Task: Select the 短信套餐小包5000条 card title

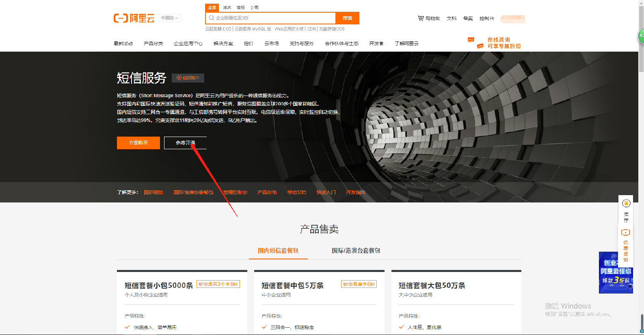Action: 159,285
